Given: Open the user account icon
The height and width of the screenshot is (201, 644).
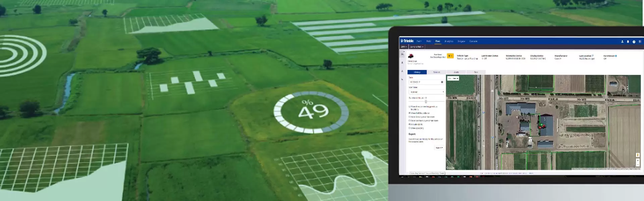Looking at the screenshot, I should (622, 42).
